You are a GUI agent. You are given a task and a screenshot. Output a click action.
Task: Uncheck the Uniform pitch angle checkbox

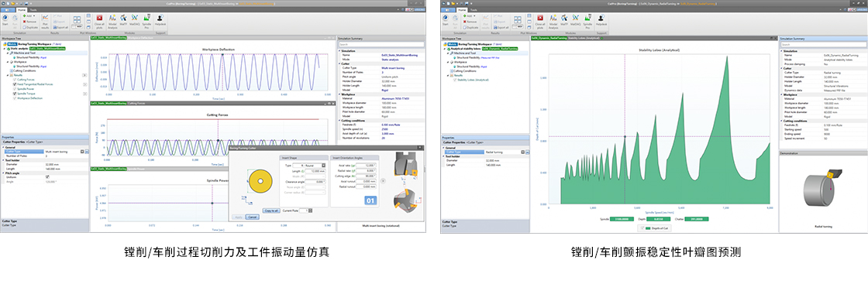[46, 176]
